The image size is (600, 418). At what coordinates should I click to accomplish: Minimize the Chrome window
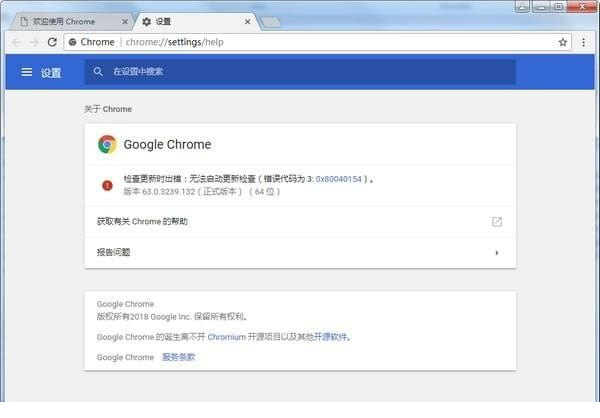[x=541, y=7]
